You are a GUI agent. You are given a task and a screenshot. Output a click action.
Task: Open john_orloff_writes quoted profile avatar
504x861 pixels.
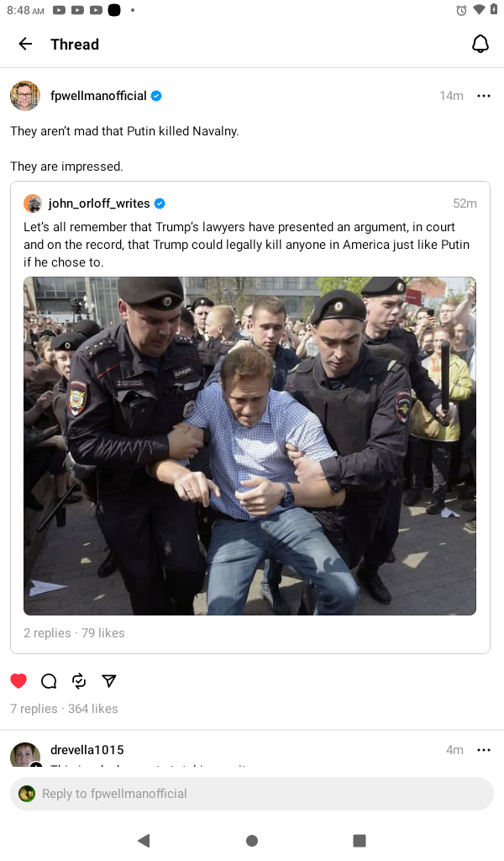[33, 203]
